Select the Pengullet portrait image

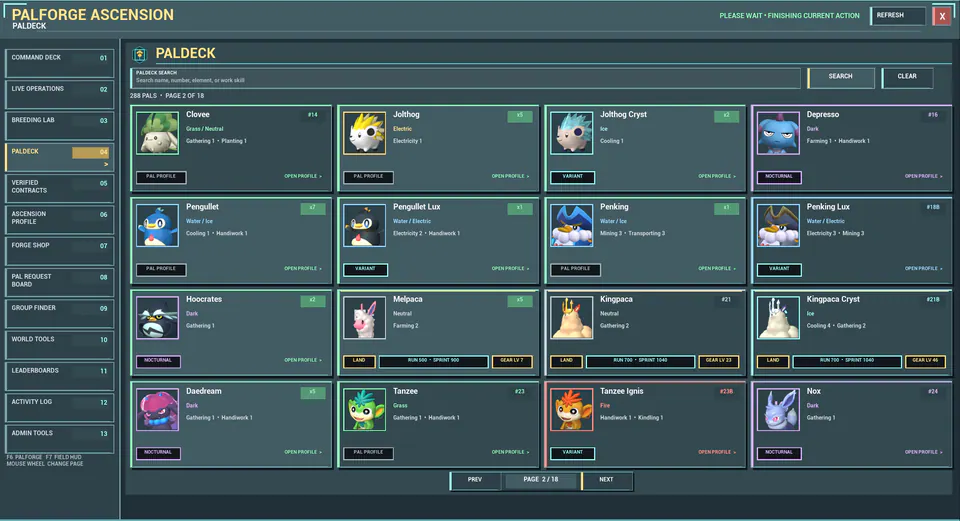[158, 225]
